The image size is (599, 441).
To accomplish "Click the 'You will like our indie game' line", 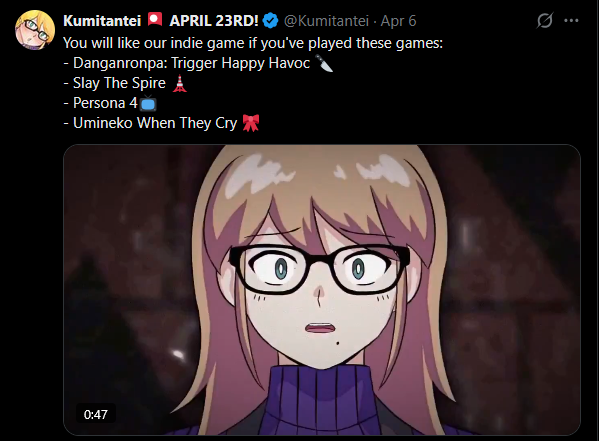I will tap(253, 43).
